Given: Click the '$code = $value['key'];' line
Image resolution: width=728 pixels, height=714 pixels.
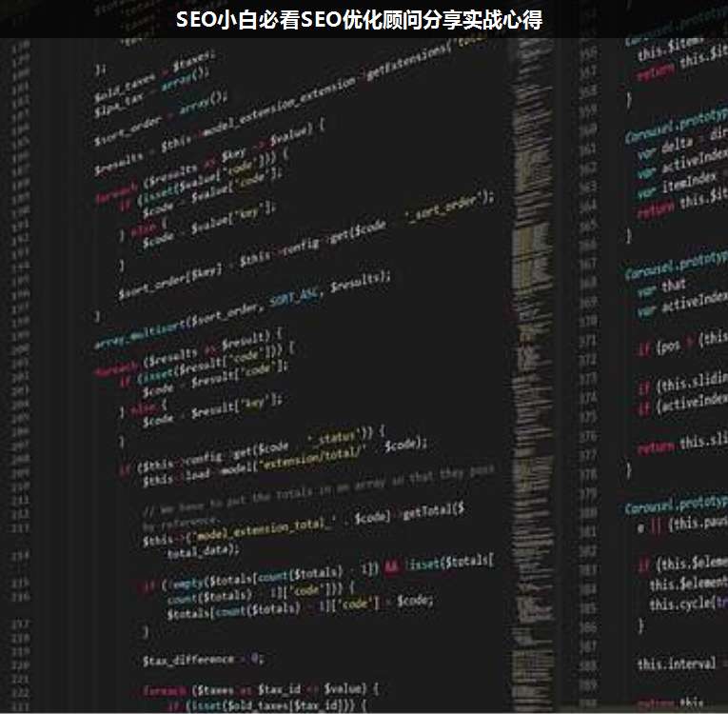Looking at the screenshot, I should click(x=208, y=225).
